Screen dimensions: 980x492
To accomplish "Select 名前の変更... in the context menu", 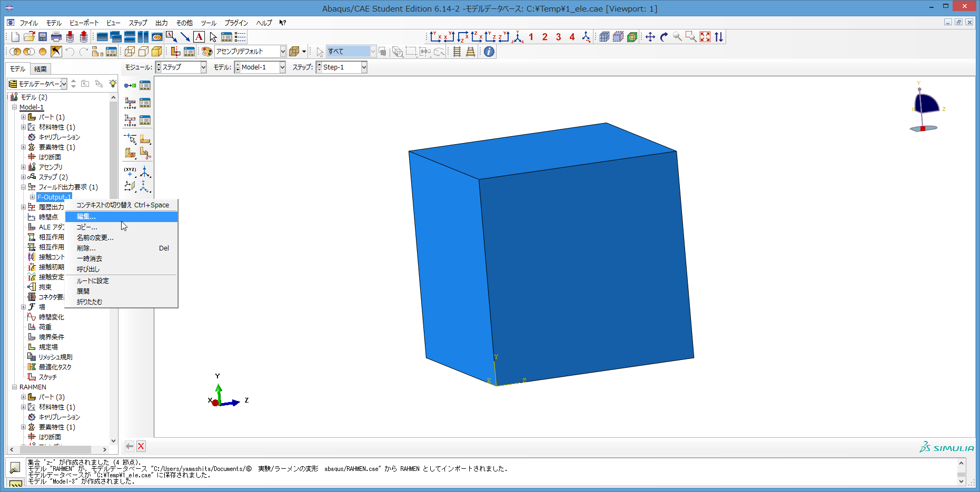I will point(122,238).
